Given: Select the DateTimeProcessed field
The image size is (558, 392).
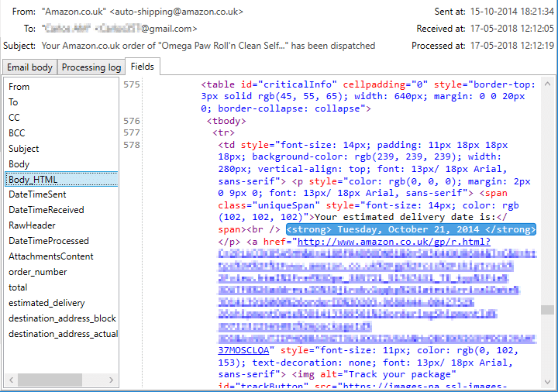Looking at the screenshot, I should click(x=61, y=241).
